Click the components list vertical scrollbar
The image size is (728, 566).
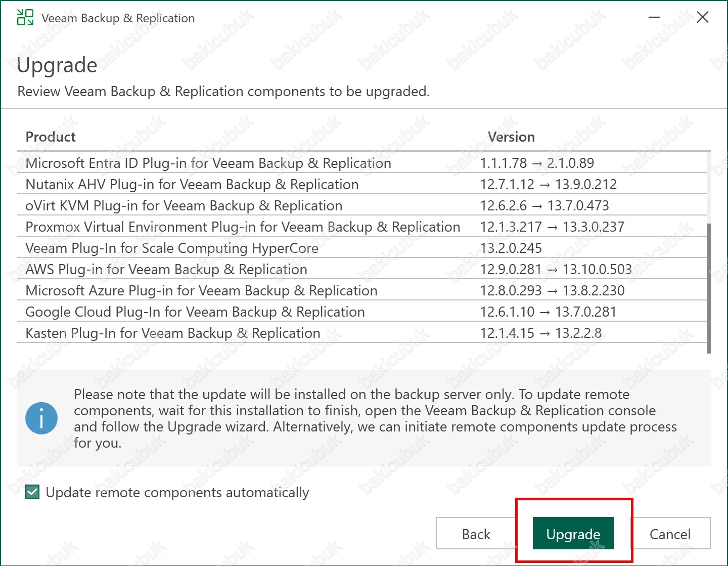(x=708, y=288)
